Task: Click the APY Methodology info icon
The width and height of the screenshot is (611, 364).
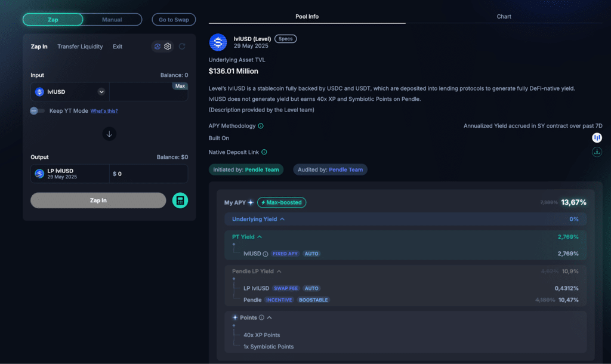Action: 261,126
